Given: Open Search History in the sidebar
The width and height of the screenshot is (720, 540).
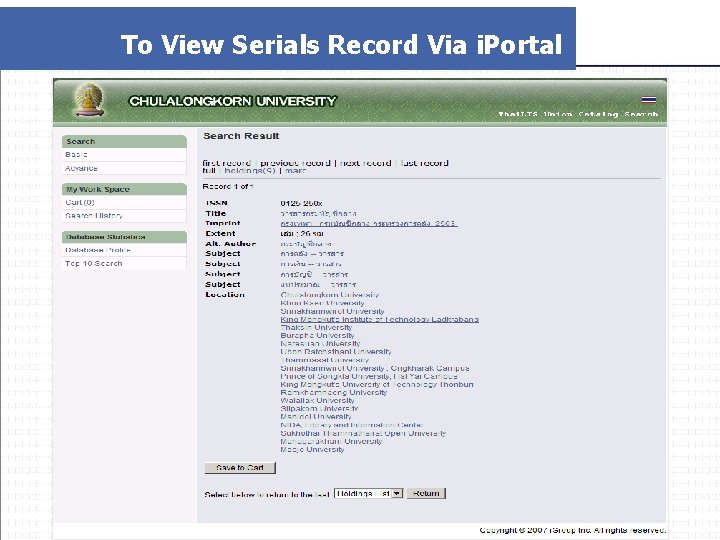Looking at the screenshot, I should click(x=94, y=216).
